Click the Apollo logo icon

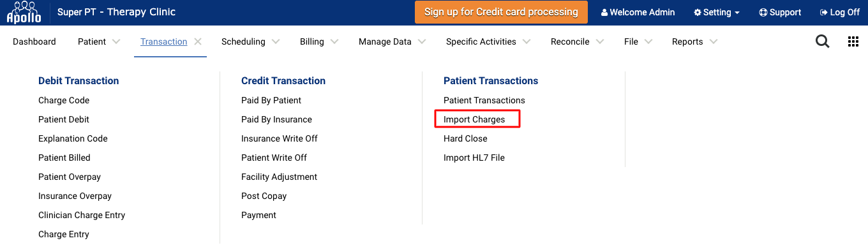[x=24, y=12]
